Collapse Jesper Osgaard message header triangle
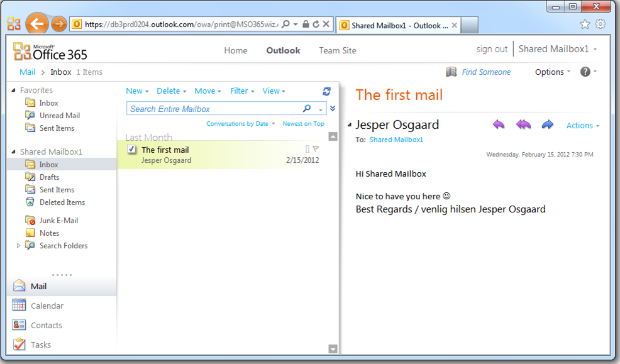The width and height of the screenshot is (620, 364). tap(350, 125)
